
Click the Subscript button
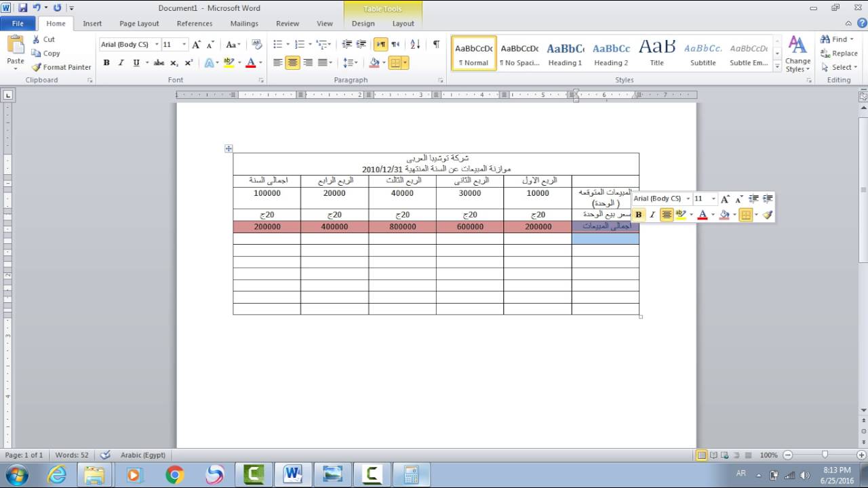pos(174,62)
